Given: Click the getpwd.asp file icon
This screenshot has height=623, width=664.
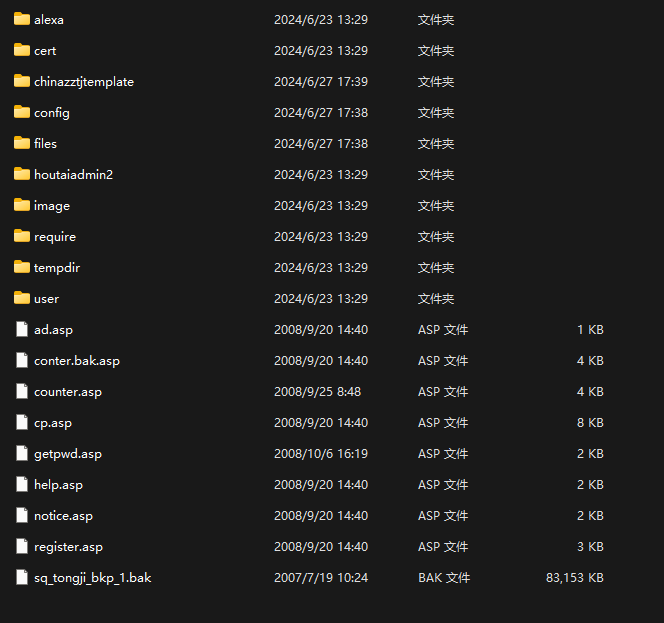Looking at the screenshot, I should [x=22, y=453].
